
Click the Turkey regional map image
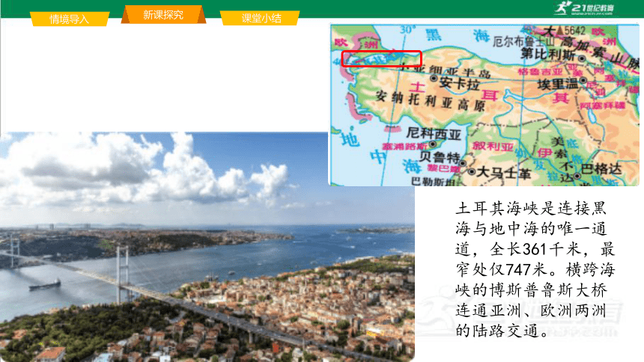click(484, 105)
